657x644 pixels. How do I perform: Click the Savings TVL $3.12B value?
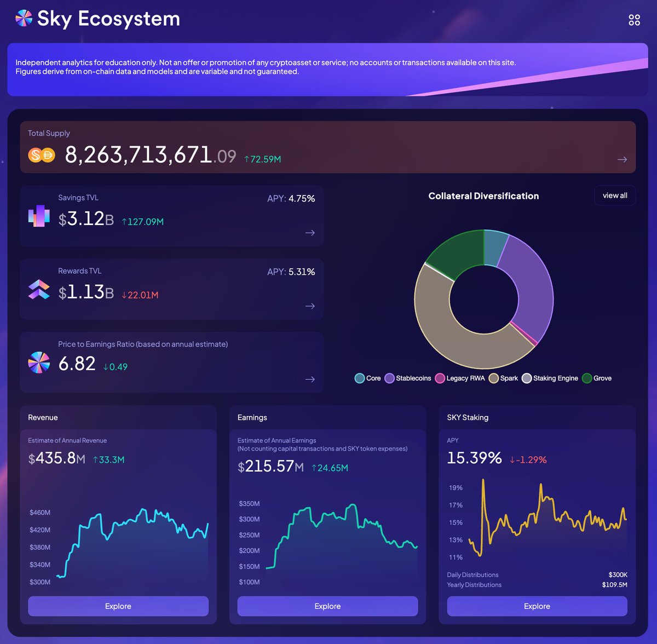(x=86, y=219)
